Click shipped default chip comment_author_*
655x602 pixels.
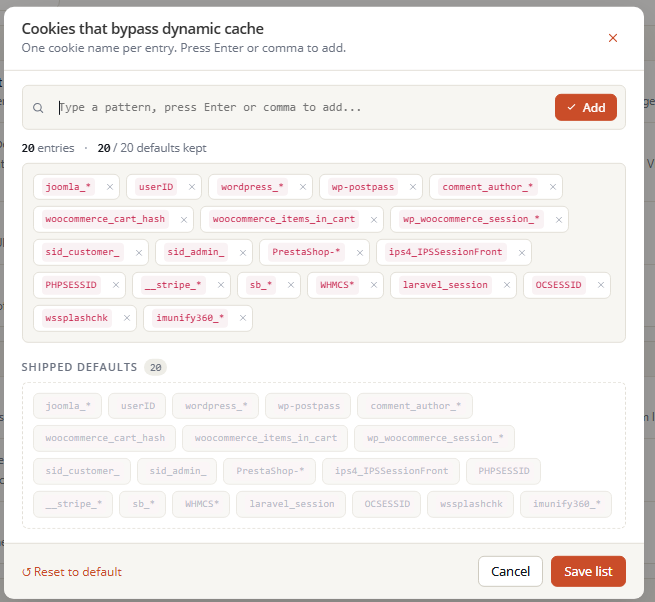[415, 406]
